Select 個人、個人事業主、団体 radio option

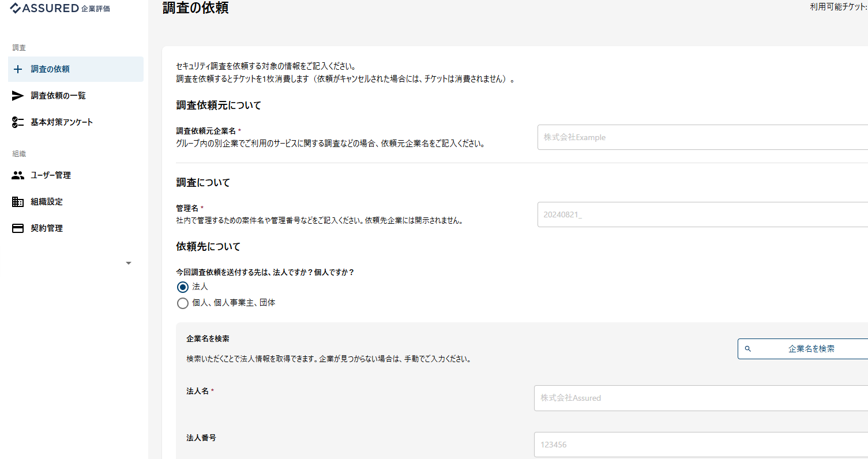183,303
